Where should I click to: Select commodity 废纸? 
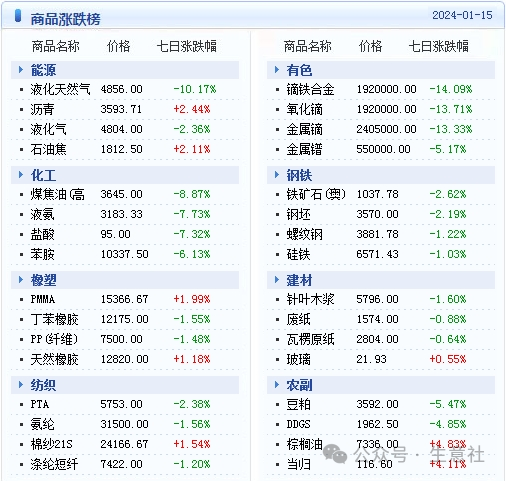298,319
